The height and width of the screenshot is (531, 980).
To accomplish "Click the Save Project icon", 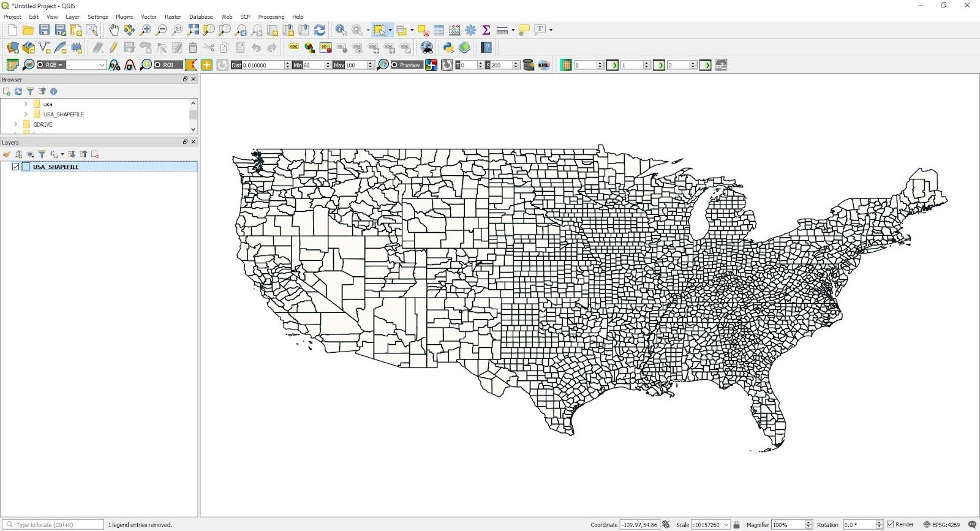I will (x=44, y=30).
